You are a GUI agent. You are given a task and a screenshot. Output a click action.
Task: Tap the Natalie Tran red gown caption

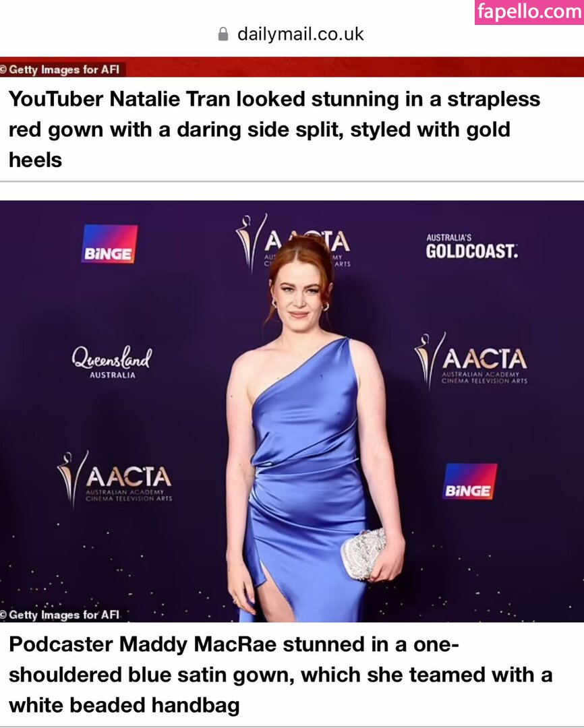[274, 129]
